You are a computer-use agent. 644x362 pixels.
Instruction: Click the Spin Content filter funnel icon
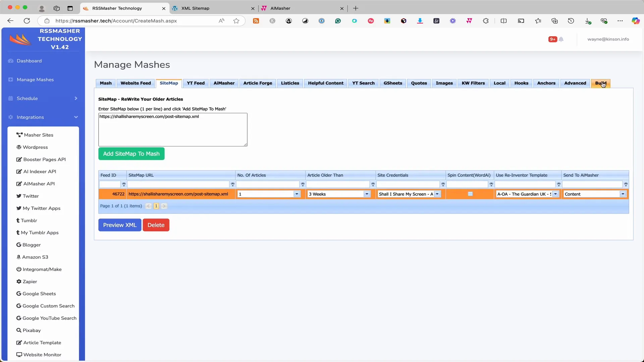491,185
